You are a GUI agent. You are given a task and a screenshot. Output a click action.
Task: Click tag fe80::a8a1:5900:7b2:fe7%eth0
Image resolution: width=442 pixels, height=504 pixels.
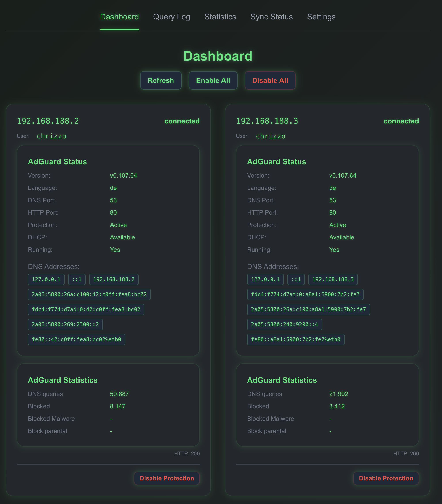click(296, 339)
